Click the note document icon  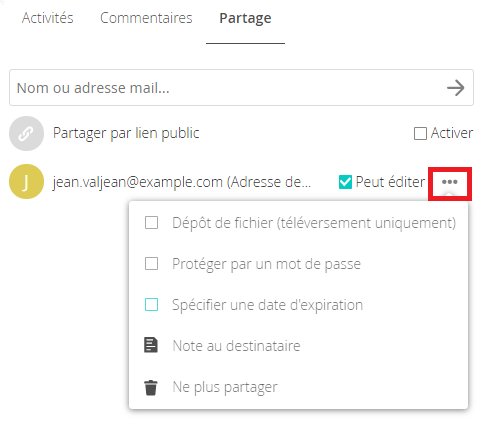click(151, 345)
